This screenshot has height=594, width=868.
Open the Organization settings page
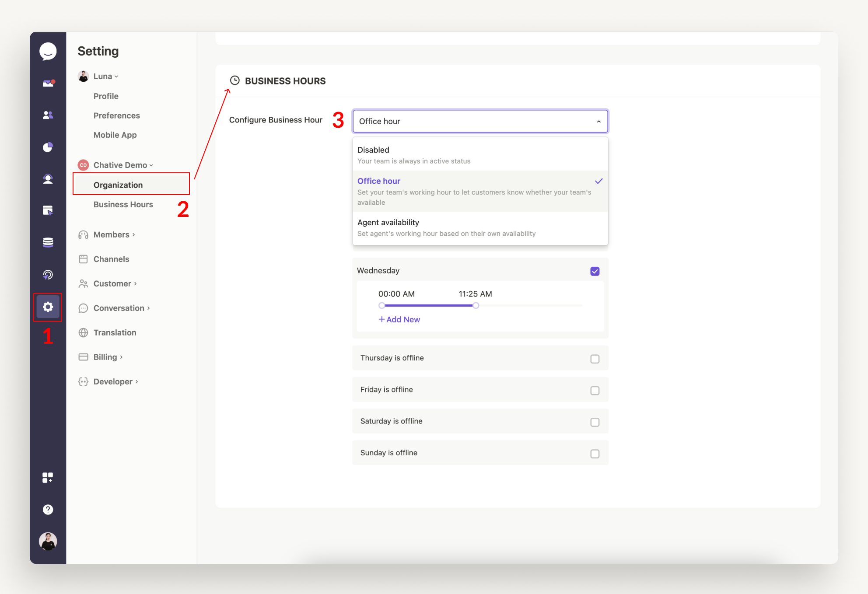(118, 185)
